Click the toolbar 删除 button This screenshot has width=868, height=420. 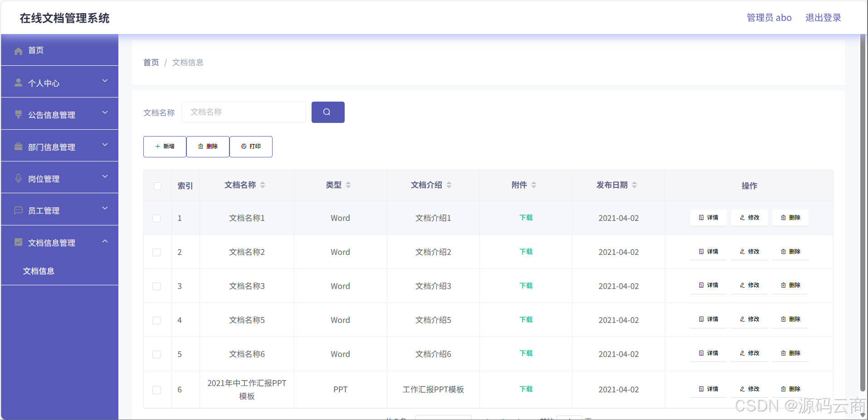click(x=208, y=147)
